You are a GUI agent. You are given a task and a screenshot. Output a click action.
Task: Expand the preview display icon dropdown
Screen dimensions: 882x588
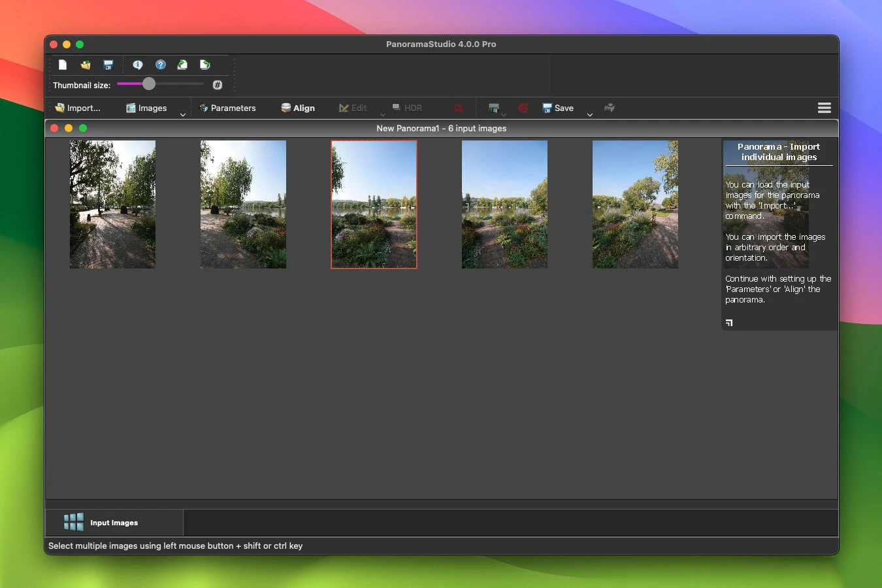(x=504, y=115)
